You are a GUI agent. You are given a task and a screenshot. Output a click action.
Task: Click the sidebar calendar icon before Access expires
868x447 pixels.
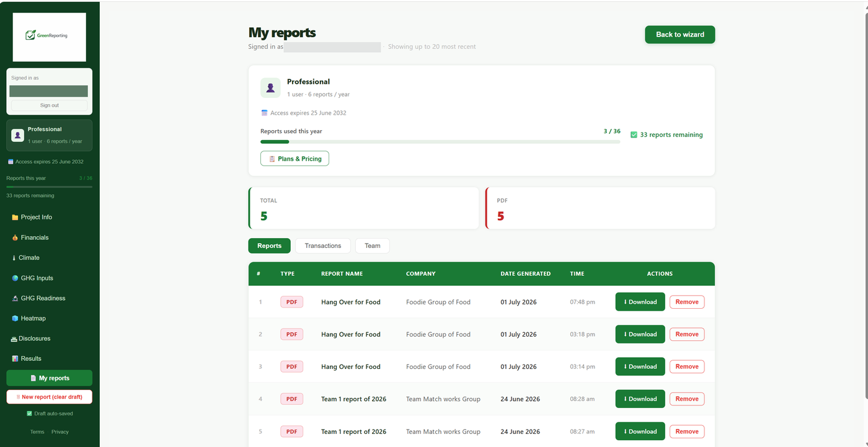pyautogui.click(x=11, y=162)
